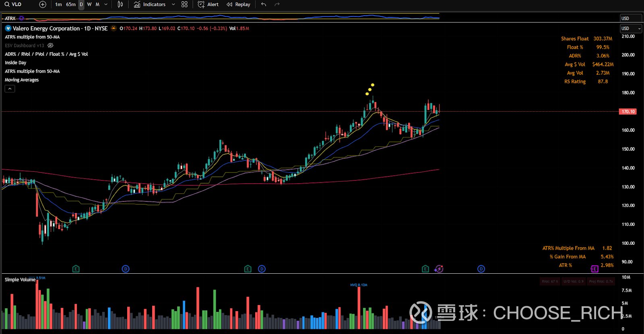This screenshot has width=644, height=334.
Task: Click the 303.37M shares float value
Action: click(603, 39)
